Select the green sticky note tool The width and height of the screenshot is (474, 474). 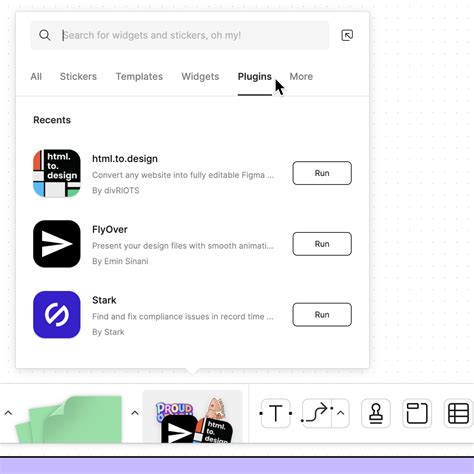click(x=70, y=419)
